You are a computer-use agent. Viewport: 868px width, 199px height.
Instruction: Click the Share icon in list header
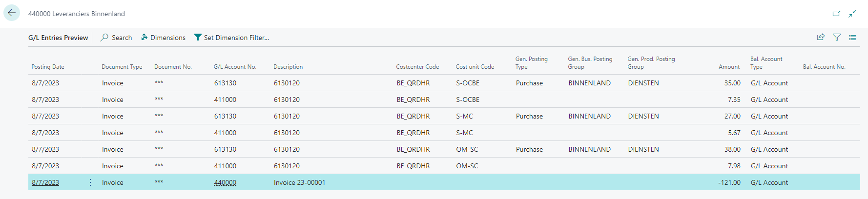821,37
